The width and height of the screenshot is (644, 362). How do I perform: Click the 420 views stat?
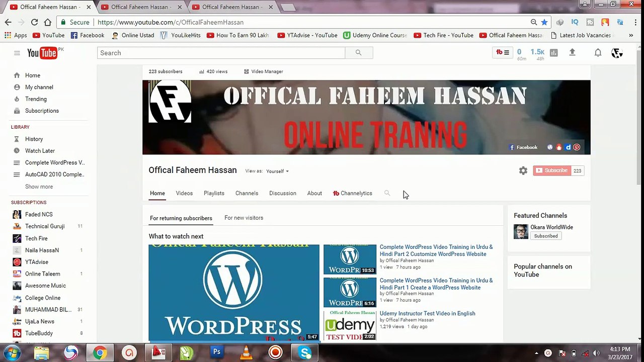214,71
